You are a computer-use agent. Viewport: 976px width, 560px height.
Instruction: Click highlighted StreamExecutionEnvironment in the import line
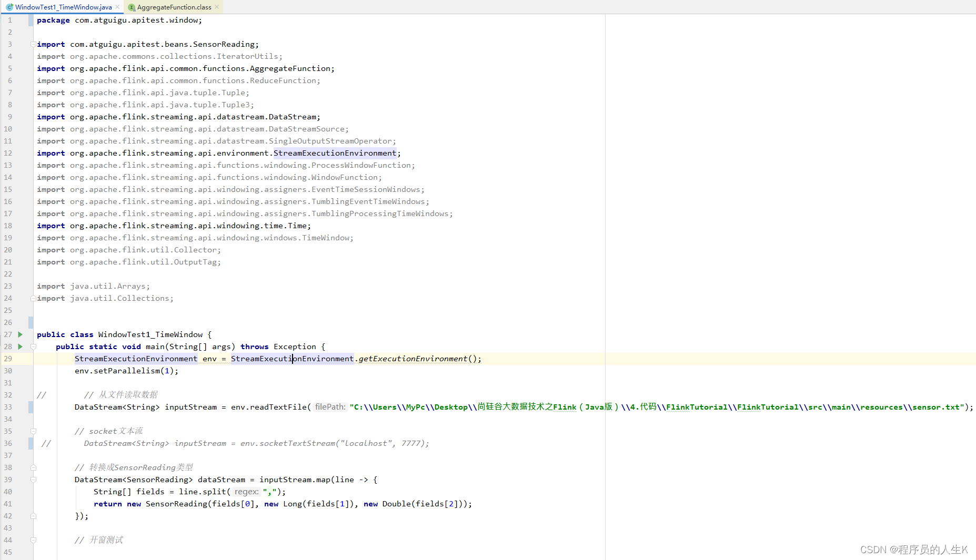[335, 153]
